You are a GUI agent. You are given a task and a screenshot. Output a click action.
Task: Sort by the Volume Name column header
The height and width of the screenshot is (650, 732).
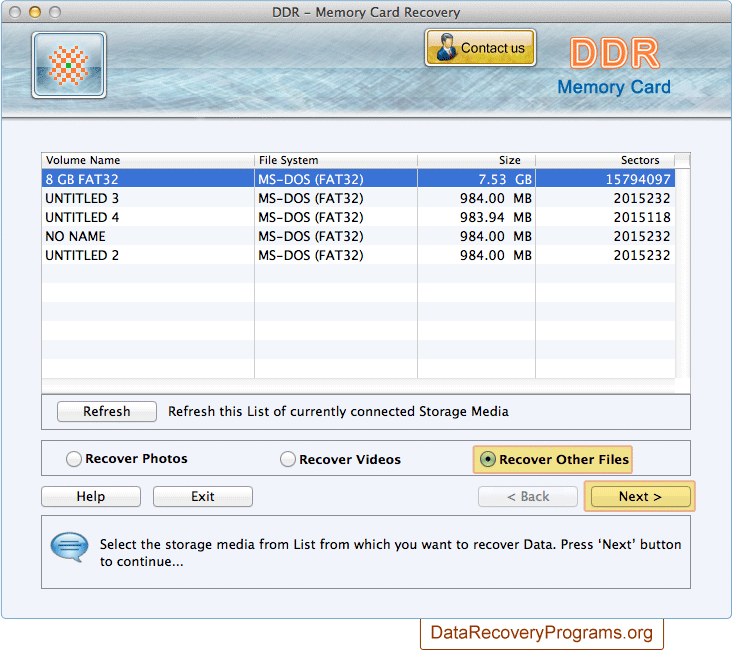(148, 160)
